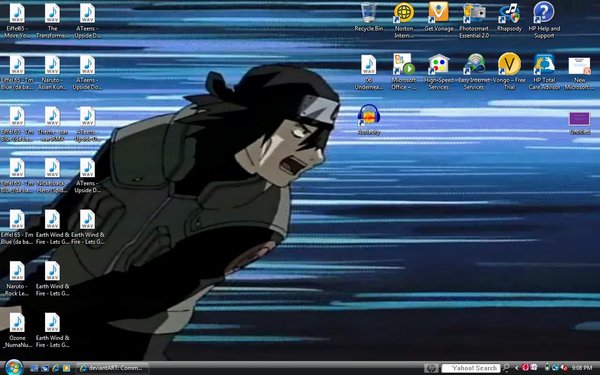Click Show Desktop in Quick Launch
The height and width of the screenshot is (375, 600).
[x=34, y=368]
